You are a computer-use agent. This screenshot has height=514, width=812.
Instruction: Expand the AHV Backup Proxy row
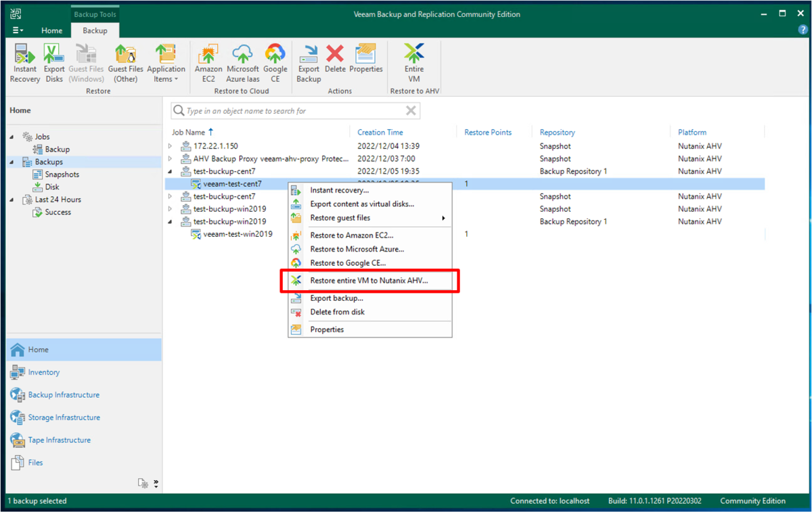point(171,159)
